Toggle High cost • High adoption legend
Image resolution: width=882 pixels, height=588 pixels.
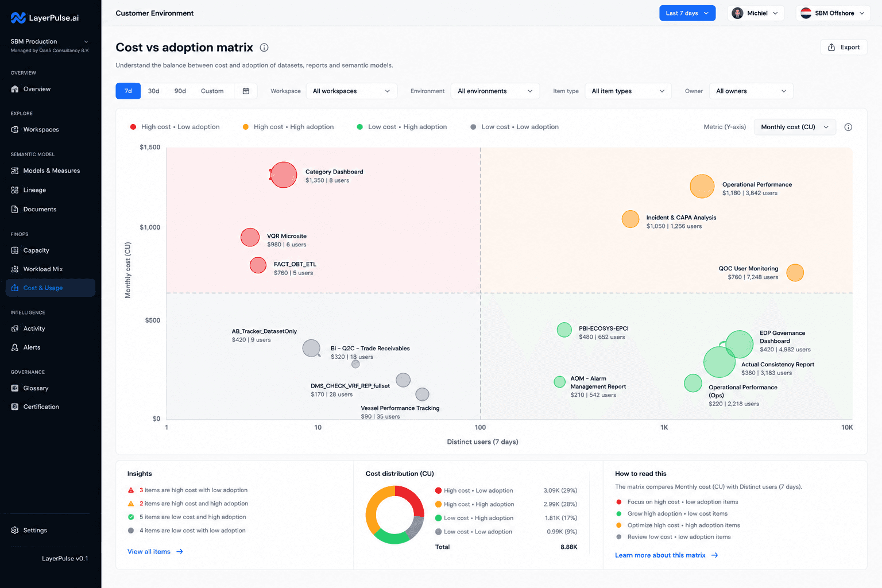click(x=288, y=127)
